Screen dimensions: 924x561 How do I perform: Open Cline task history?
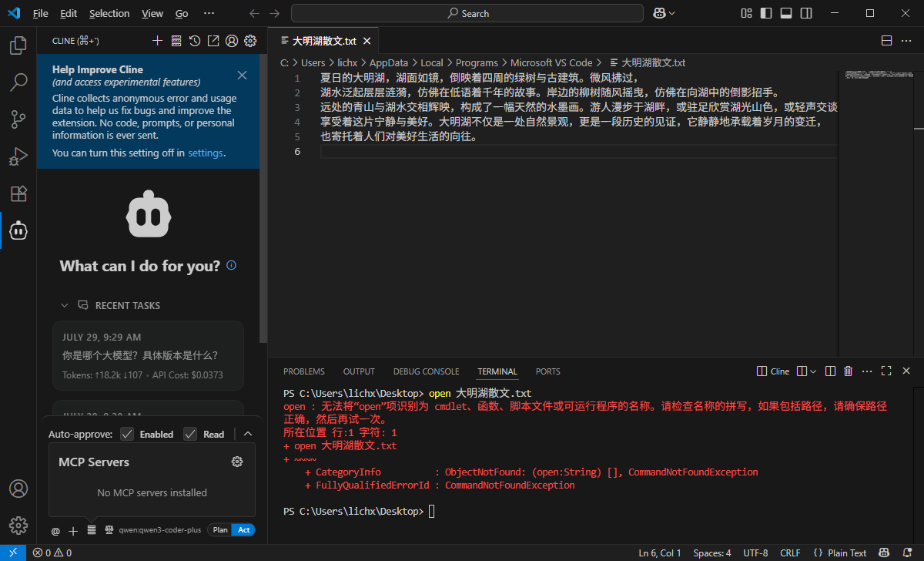pos(195,41)
